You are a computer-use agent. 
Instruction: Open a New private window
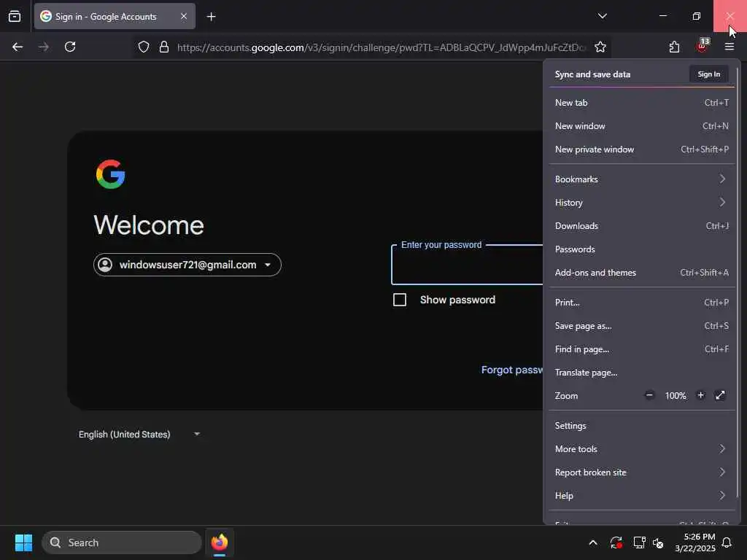642,149
